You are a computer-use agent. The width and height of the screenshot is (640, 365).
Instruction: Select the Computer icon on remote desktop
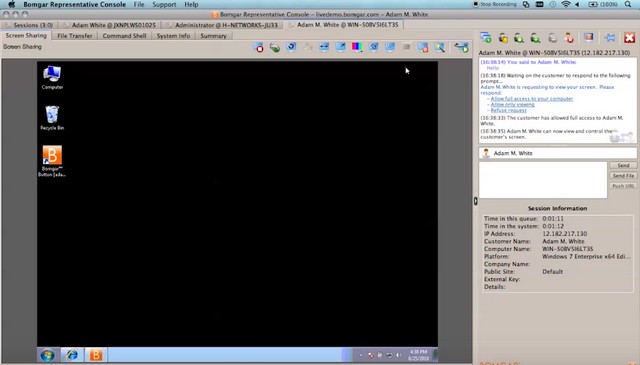coord(52,77)
